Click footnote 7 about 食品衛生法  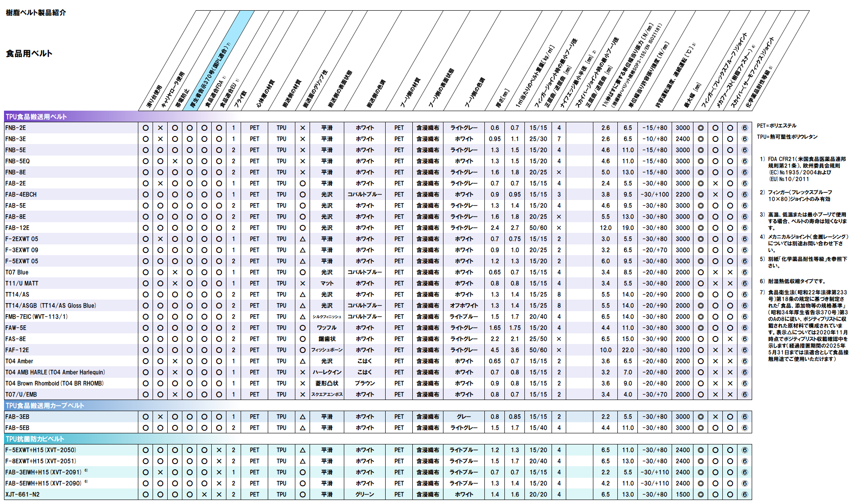(x=804, y=326)
